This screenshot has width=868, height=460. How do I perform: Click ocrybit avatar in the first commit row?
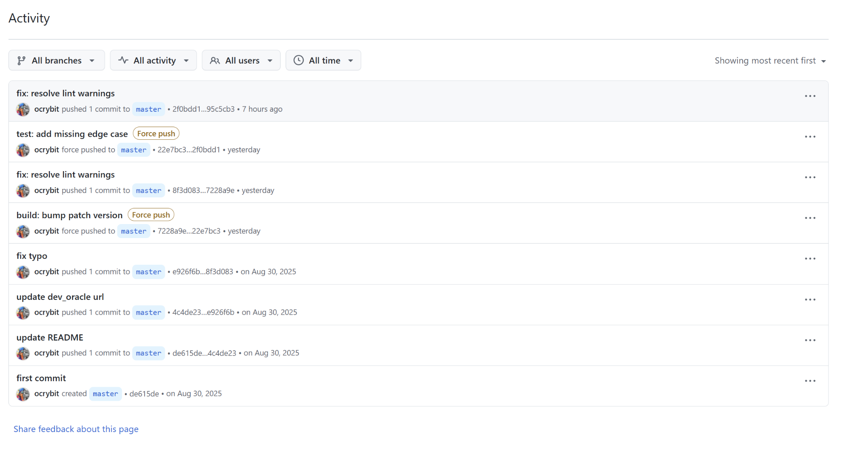click(x=23, y=394)
